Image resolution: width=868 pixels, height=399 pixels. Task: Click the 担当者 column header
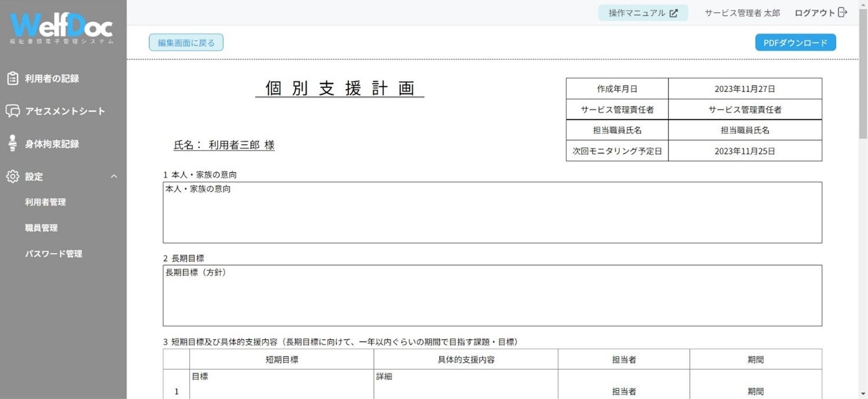coord(624,360)
